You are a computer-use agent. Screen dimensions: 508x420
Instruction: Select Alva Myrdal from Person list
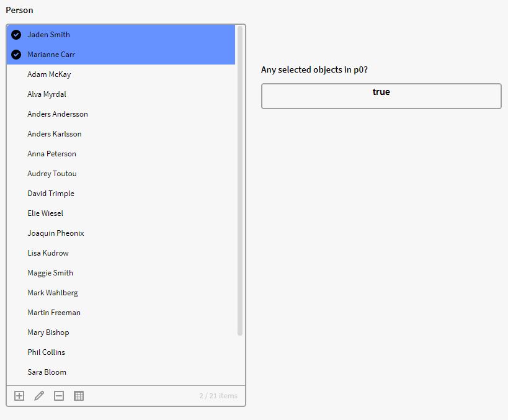tap(47, 94)
